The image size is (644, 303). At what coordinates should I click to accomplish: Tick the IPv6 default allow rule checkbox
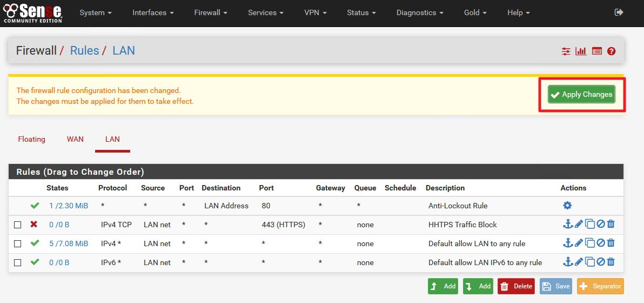[x=18, y=262]
